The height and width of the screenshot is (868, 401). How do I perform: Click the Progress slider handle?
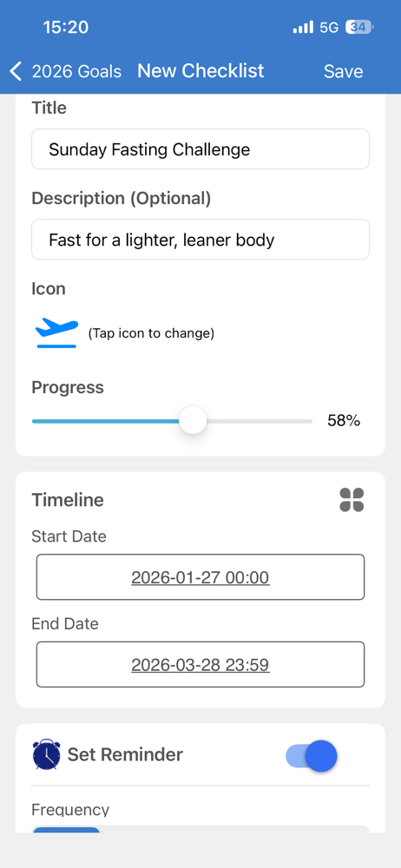point(193,421)
